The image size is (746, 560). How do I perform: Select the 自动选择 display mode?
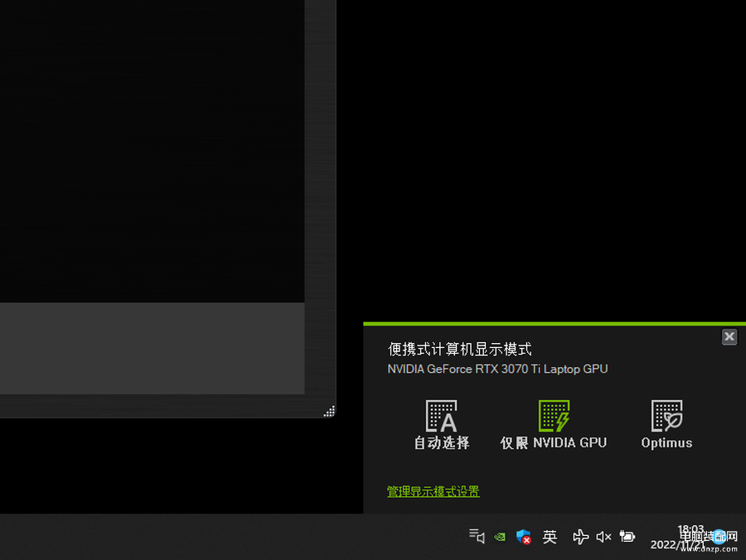(442, 424)
